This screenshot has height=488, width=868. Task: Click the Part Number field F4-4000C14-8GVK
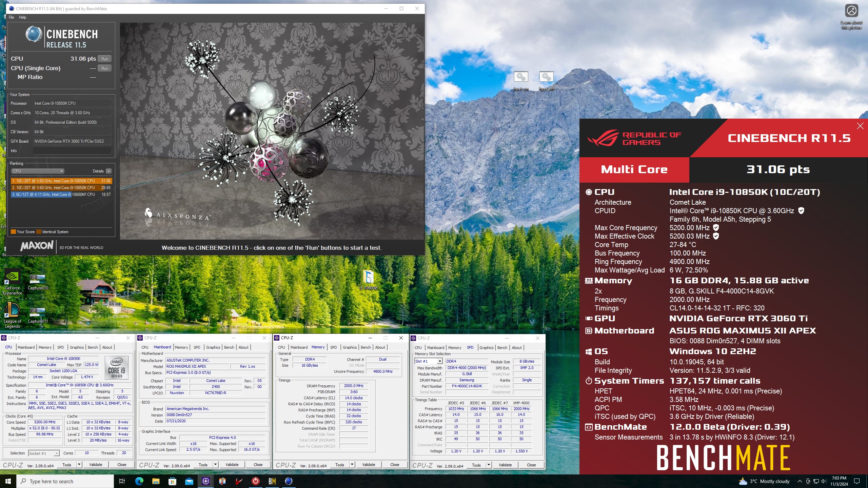coord(467,386)
